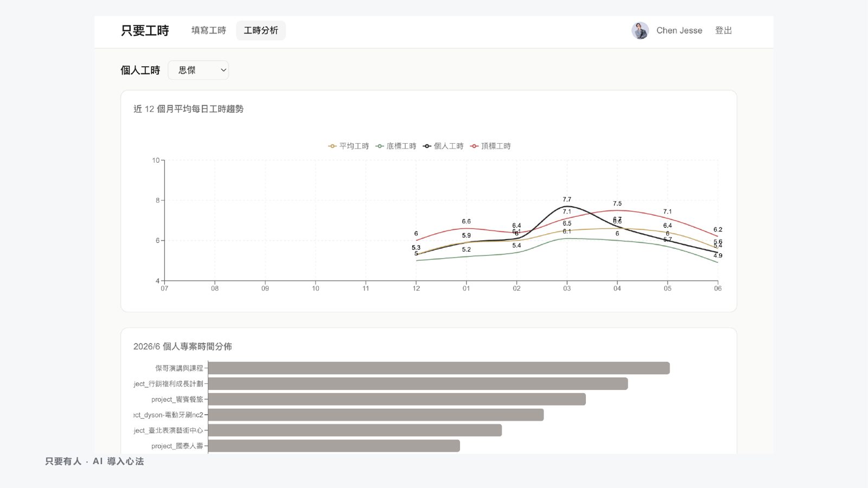Click the 5.2 data label at month 01
Screen dimensions: 868x488
click(467, 249)
